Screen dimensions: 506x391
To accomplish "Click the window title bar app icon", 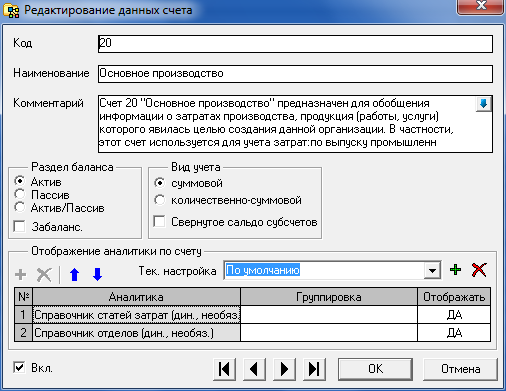I will click(11, 10).
